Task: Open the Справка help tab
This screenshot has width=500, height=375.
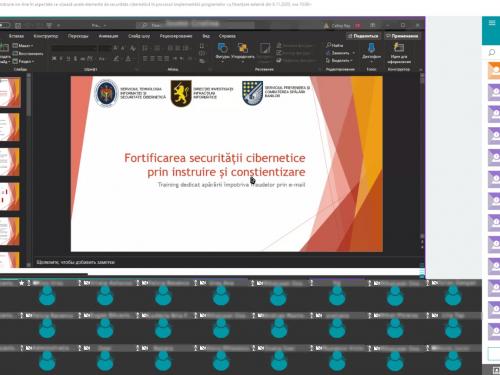Action: point(227,36)
